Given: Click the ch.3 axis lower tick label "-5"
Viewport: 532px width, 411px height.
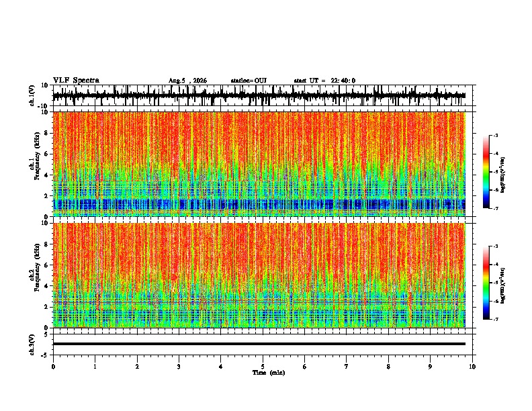Looking at the screenshot, I should point(45,355).
